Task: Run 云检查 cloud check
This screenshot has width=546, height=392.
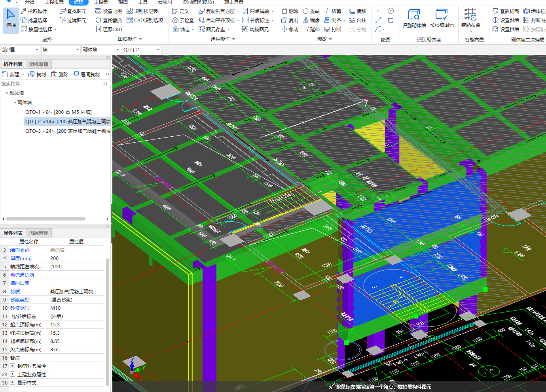Action: point(183,20)
